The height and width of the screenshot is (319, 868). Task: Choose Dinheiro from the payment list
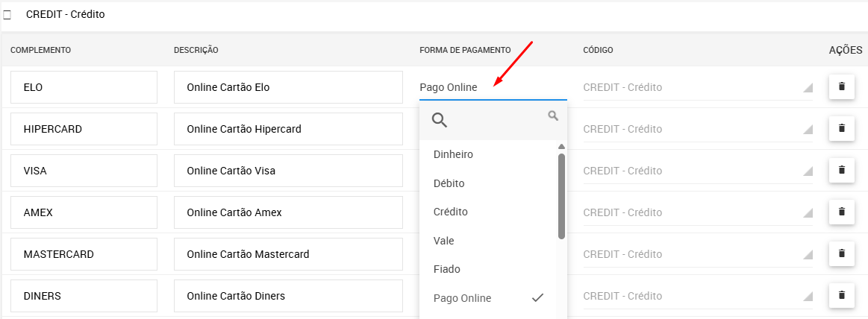pyautogui.click(x=488, y=154)
